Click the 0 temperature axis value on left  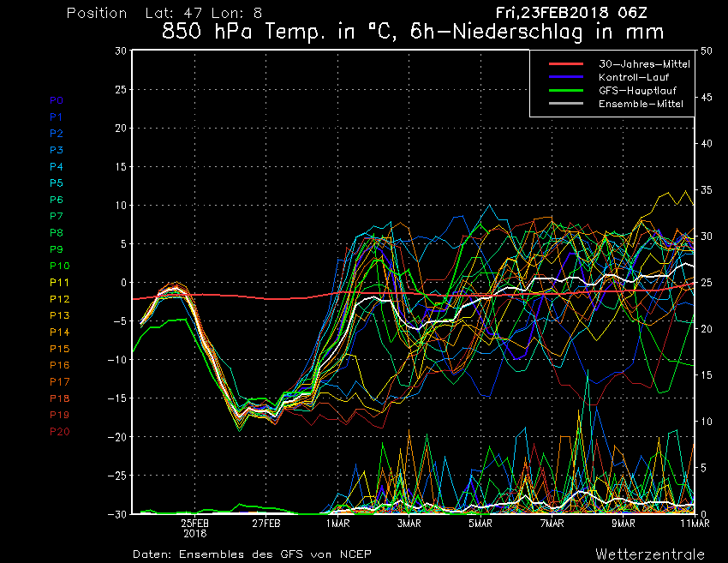[123, 283]
